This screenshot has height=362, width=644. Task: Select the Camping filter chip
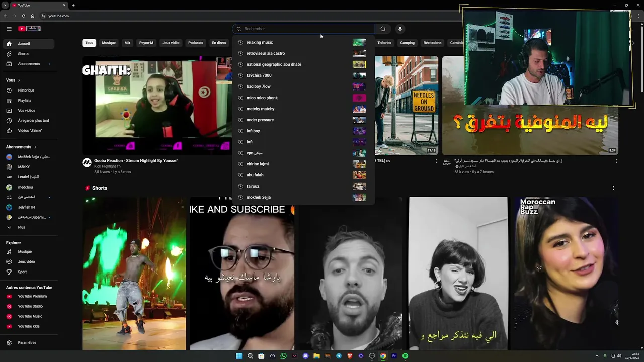click(408, 43)
